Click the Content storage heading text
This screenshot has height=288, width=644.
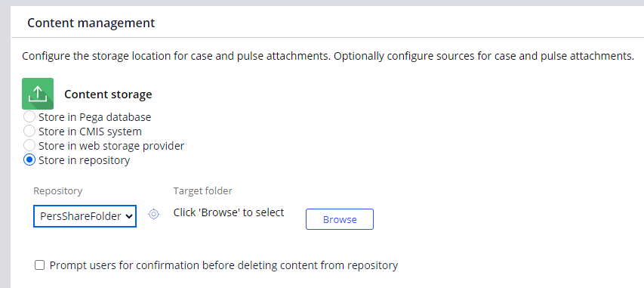[x=108, y=94]
